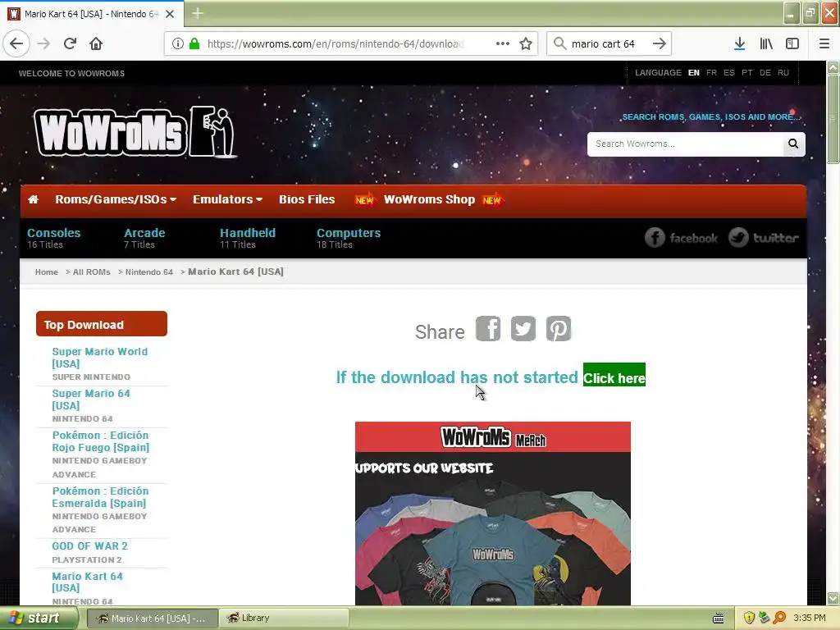Screen dimensions: 840x630
Task: Open the Firefox hamburger menu
Action: 824,43
